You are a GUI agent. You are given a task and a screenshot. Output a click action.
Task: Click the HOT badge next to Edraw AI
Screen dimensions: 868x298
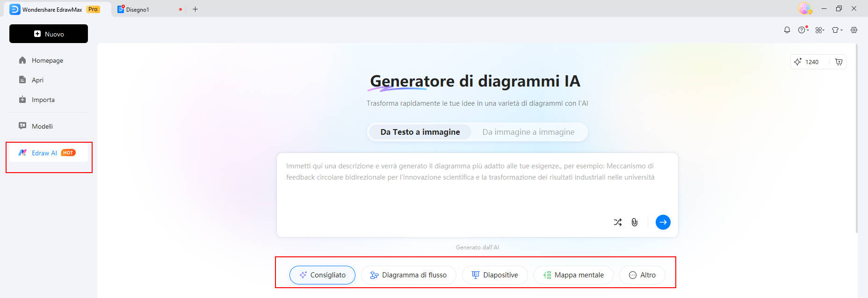pyautogui.click(x=68, y=153)
